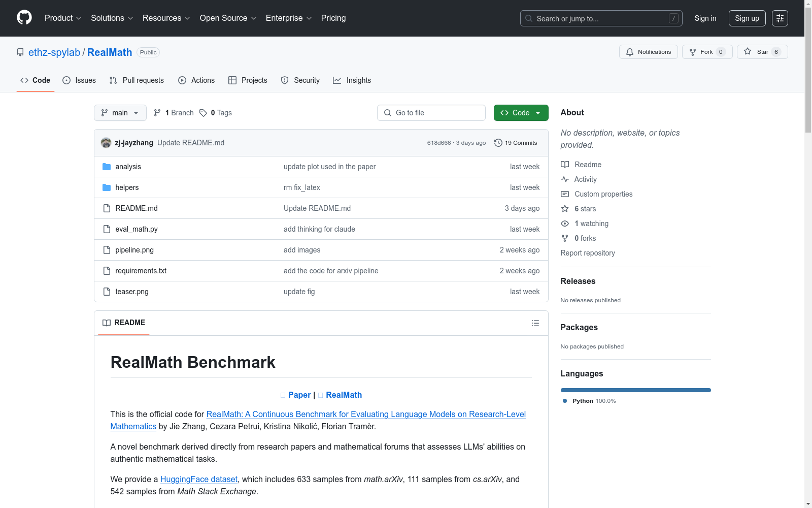The width and height of the screenshot is (812, 508).
Task: Open commit hash 618d666
Action: (439, 143)
